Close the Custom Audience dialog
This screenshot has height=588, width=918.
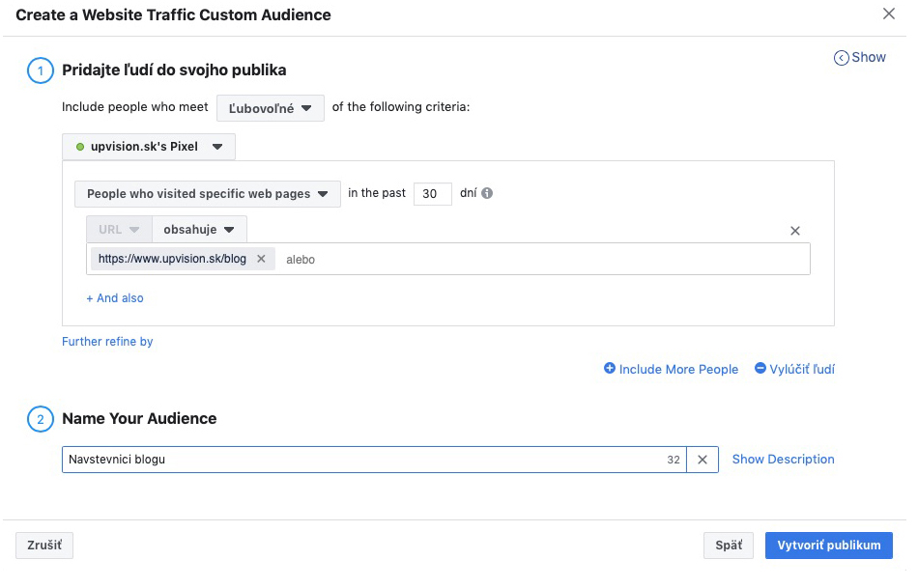click(x=889, y=14)
